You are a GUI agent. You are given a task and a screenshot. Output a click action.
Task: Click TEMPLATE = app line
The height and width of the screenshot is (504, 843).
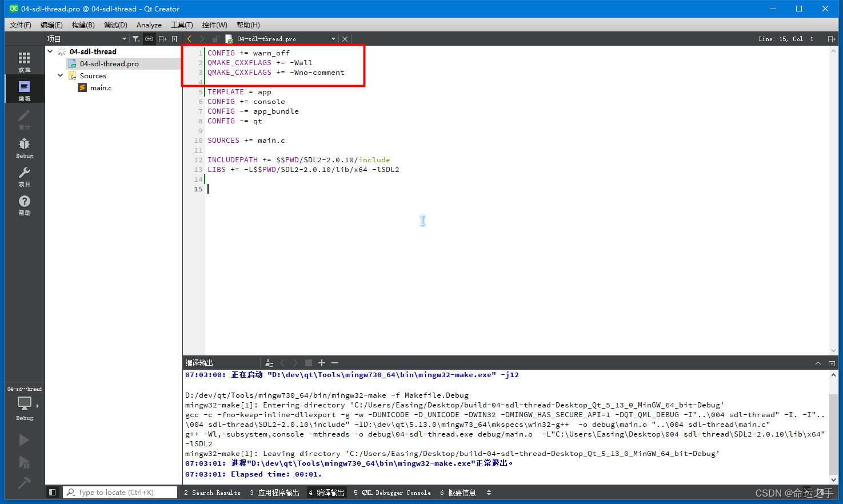[x=239, y=92]
